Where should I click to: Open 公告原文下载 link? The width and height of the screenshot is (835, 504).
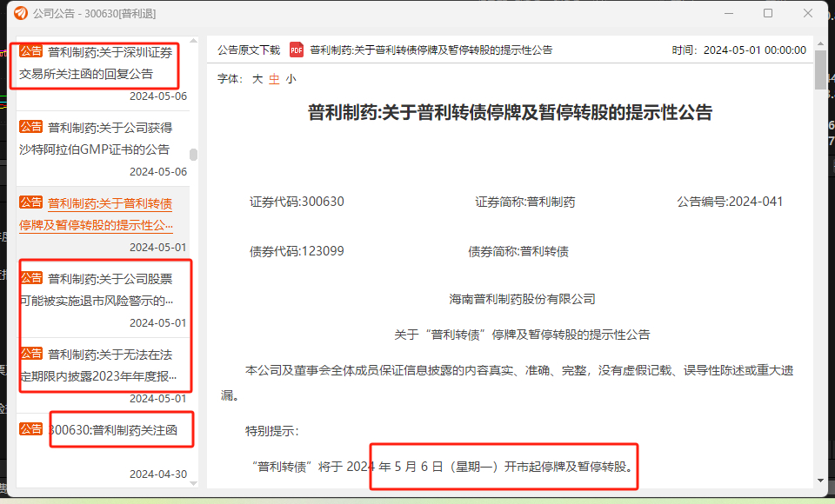(x=249, y=50)
